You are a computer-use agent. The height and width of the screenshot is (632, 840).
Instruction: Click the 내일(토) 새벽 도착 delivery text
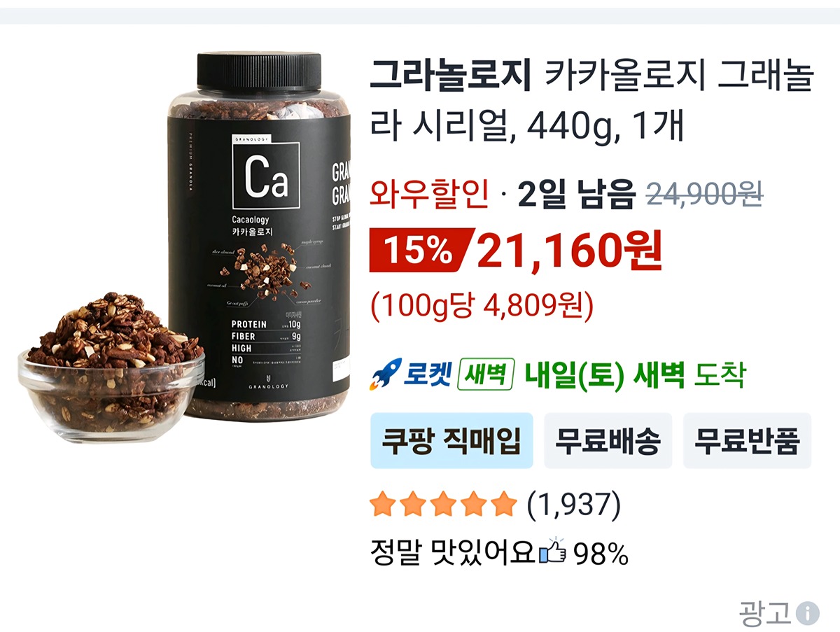pos(635,375)
